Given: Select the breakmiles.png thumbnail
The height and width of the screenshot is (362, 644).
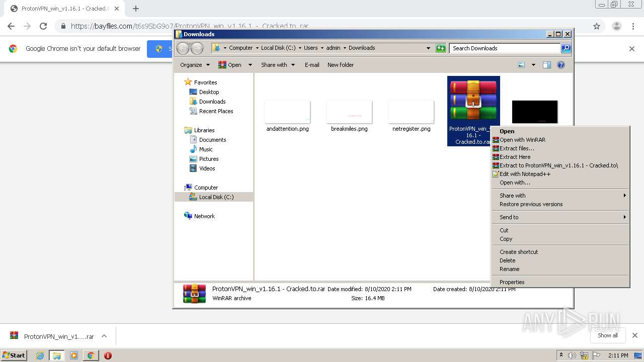Looking at the screenshot, I should [349, 112].
